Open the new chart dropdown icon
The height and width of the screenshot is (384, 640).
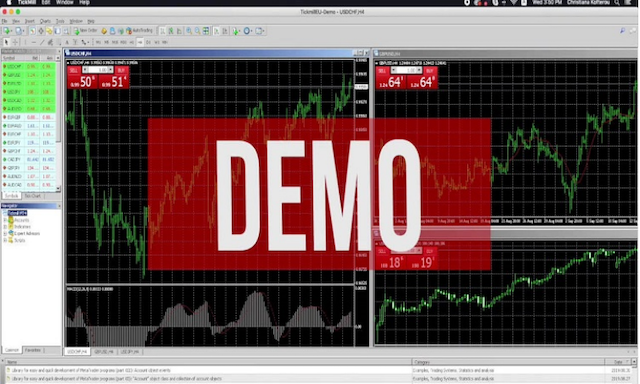7,31
